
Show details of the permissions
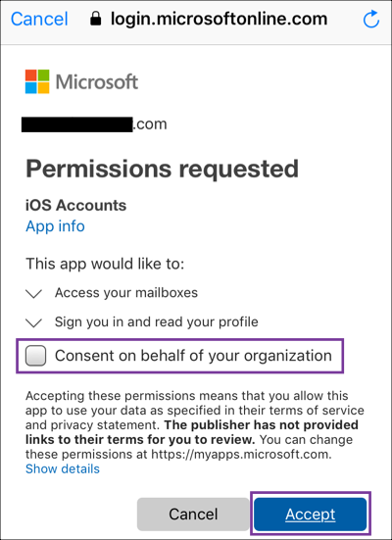63,469
